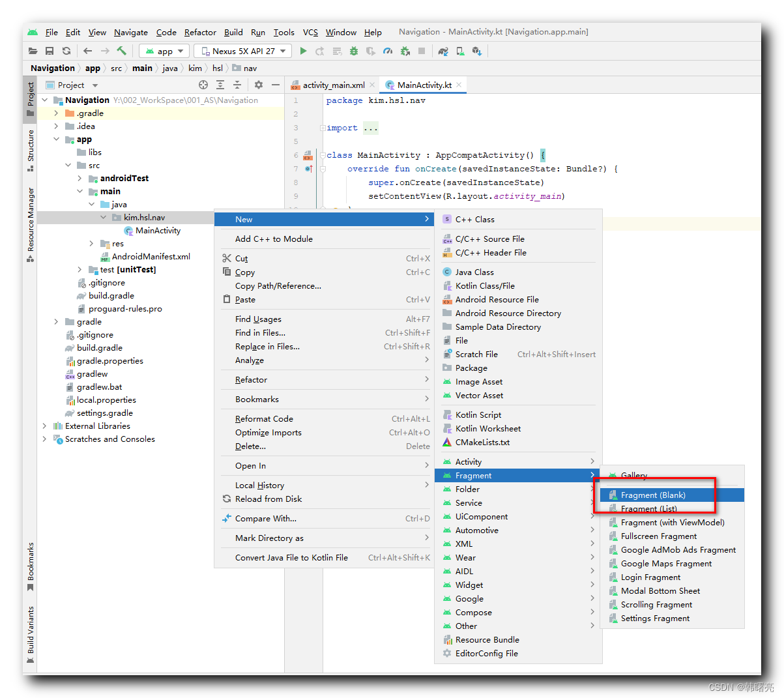
Task: Expand Scratches and Consoles node
Action: pos(45,439)
